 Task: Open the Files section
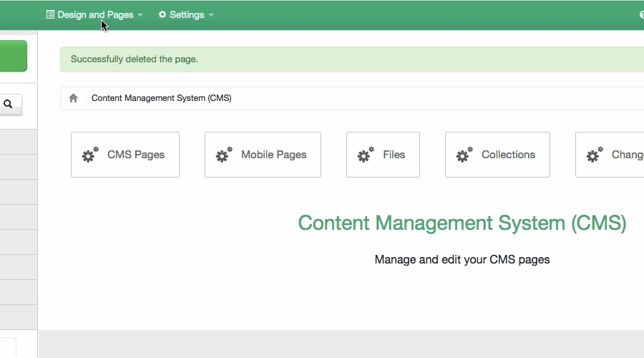tap(383, 155)
